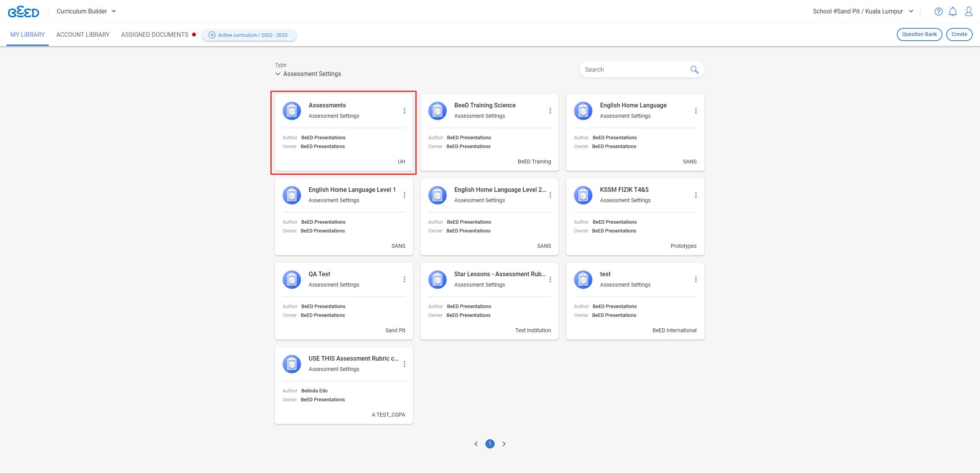Screen dimensions: 980x473
Task: Open the notifications bell
Action: [x=953, y=12]
